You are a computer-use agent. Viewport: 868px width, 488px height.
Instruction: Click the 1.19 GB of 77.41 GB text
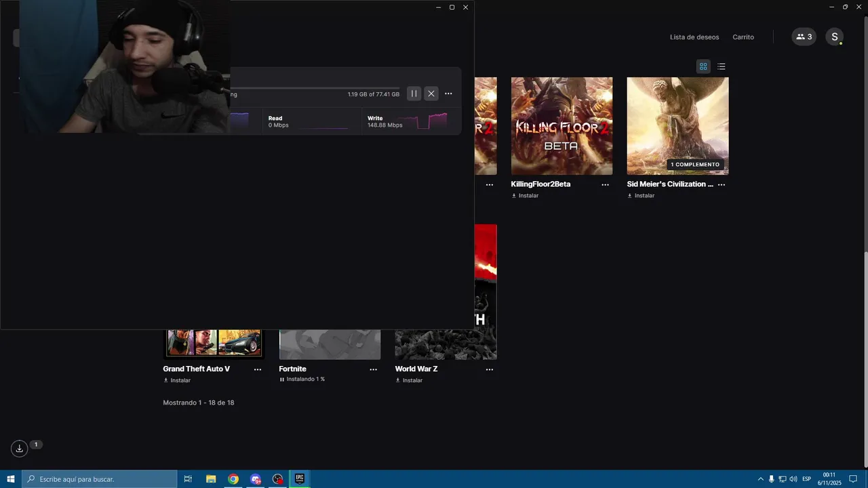click(x=374, y=94)
